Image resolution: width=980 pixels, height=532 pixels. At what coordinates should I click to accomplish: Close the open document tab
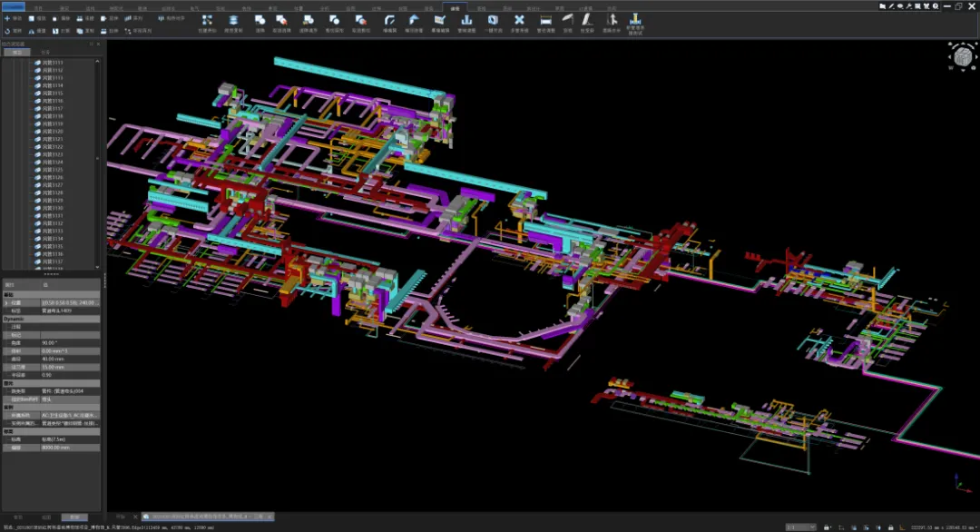tap(269, 517)
